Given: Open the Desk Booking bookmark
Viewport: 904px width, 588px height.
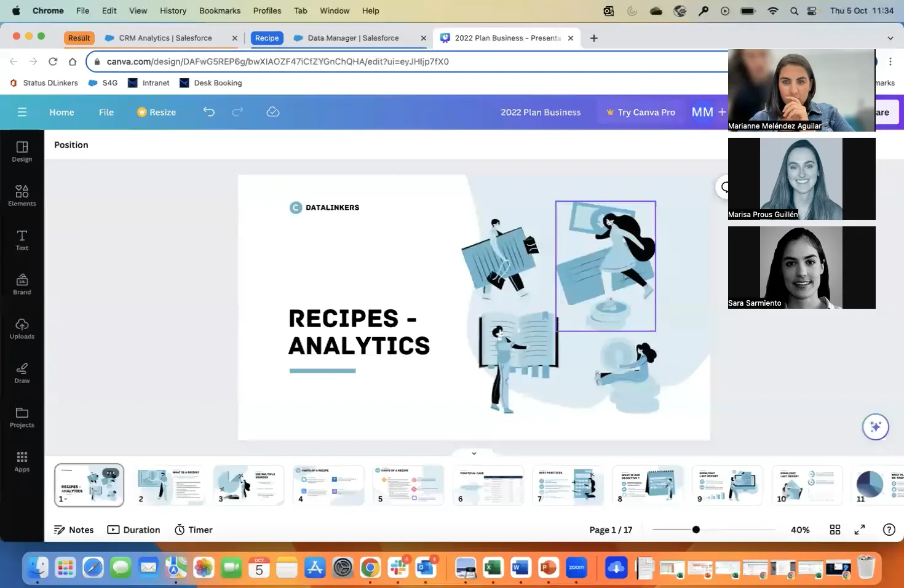Looking at the screenshot, I should [211, 83].
